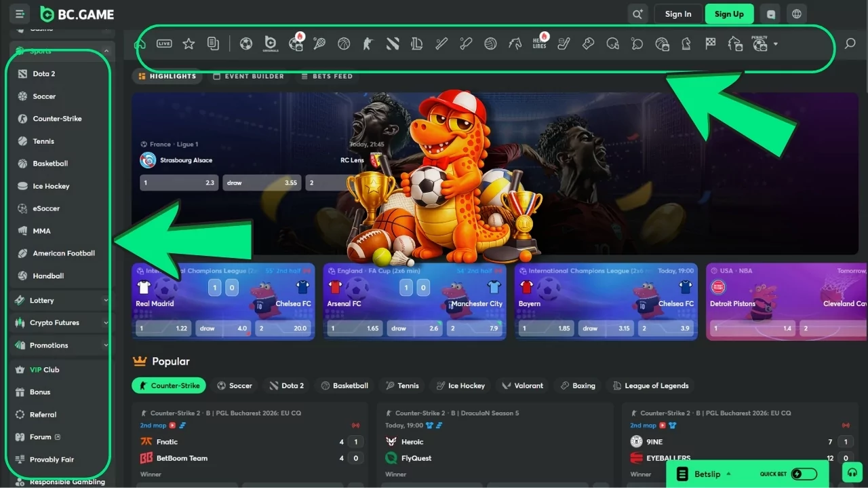Bet on draw at 3.55 in Strasbourg match

(262, 183)
